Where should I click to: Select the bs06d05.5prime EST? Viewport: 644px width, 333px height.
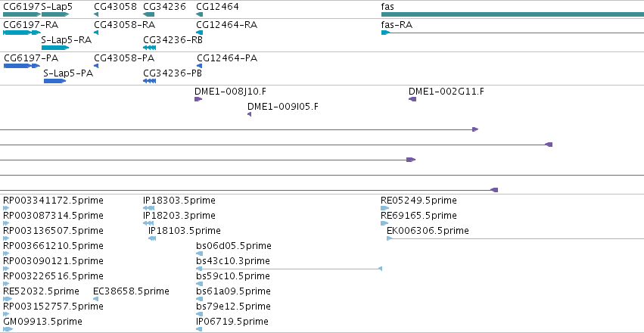200,254
